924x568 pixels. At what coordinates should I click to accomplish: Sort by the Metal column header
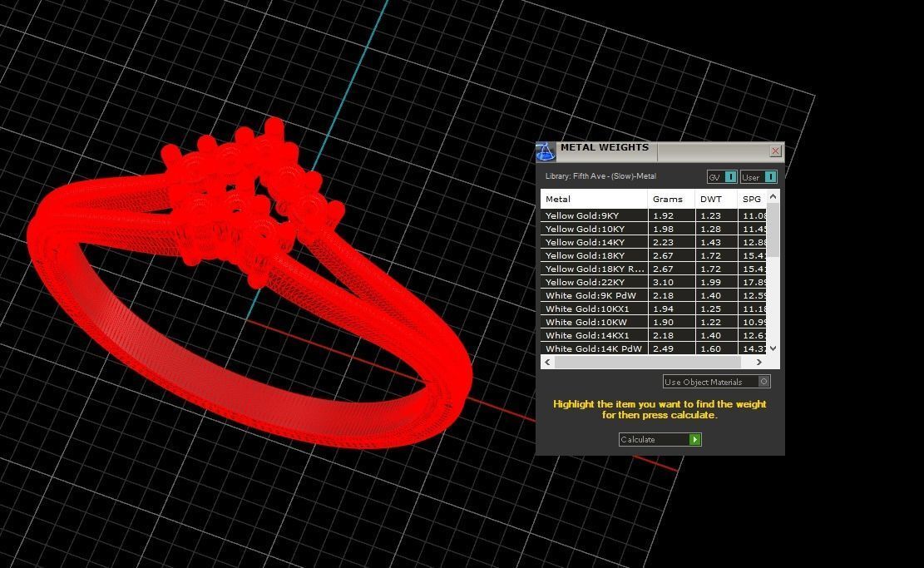click(x=594, y=199)
